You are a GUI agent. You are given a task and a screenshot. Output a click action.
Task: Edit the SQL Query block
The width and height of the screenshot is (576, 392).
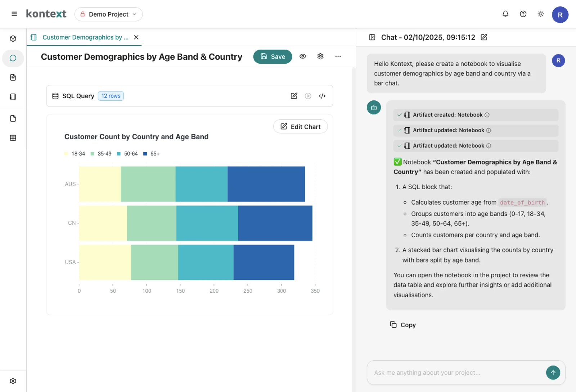pyautogui.click(x=294, y=96)
